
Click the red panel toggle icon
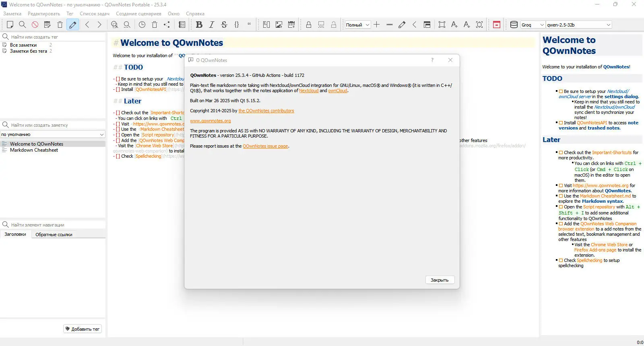coord(497,25)
